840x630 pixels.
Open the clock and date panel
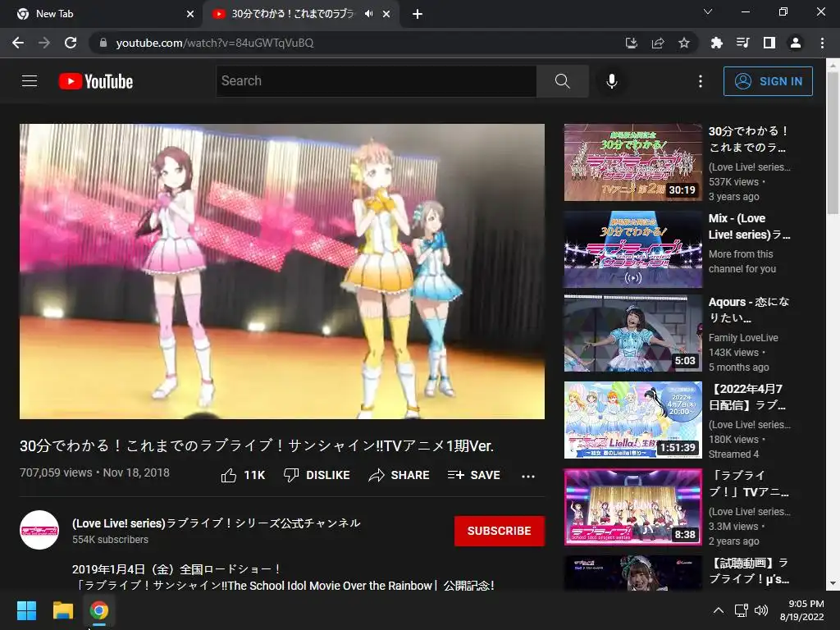[x=802, y=610]
